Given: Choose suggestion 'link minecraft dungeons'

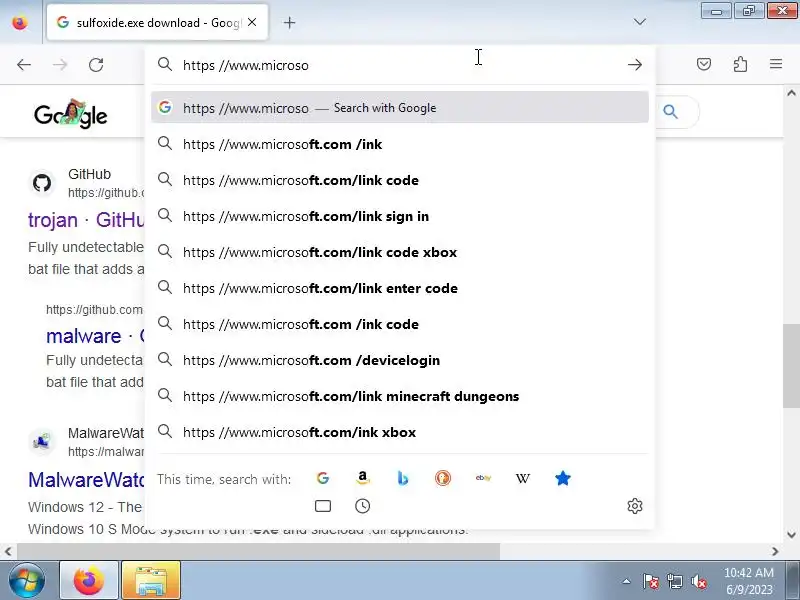Looking at the screenshot, I should pyautogui.click(x=399, y=396).
